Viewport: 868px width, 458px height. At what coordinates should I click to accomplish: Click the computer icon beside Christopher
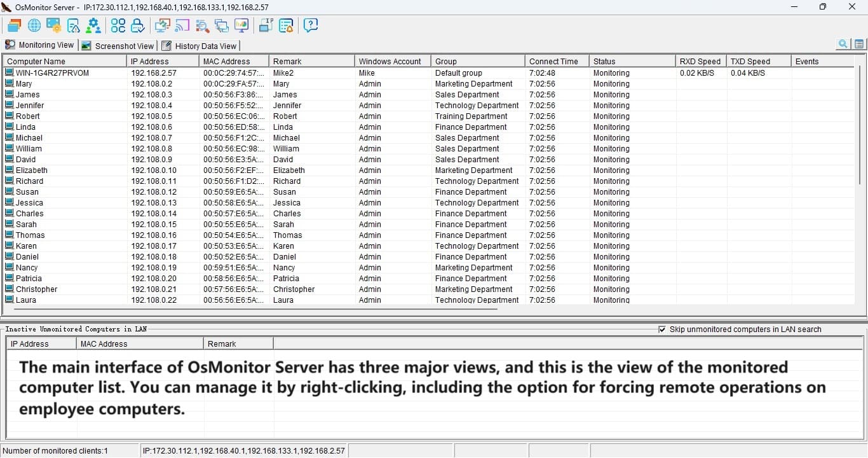pyautogui.click(x=9, y=289)
